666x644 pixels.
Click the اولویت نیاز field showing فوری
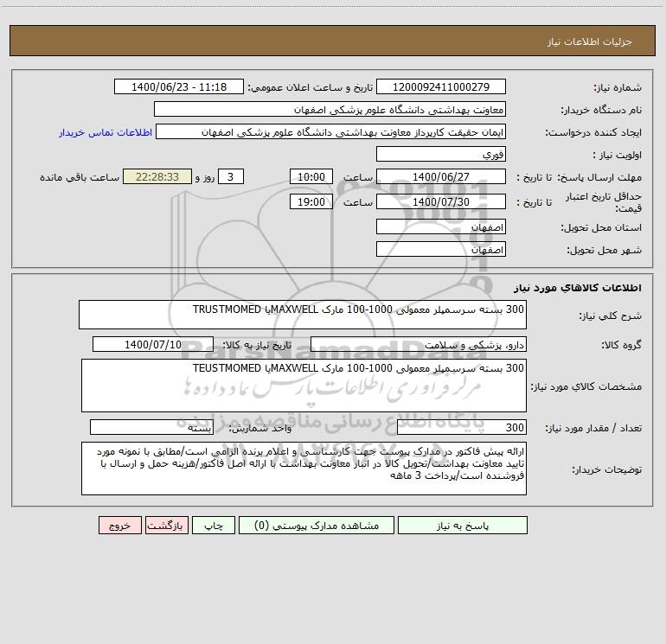[441, 154]
